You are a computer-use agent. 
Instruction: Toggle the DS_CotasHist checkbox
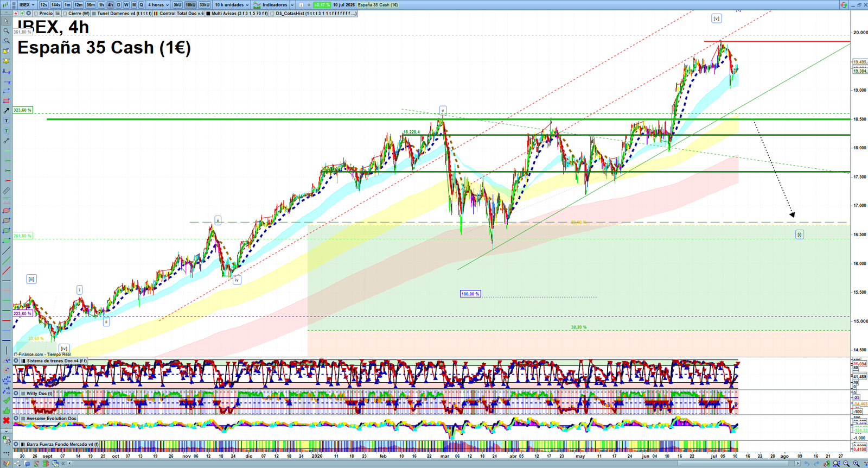click(271, 13)
